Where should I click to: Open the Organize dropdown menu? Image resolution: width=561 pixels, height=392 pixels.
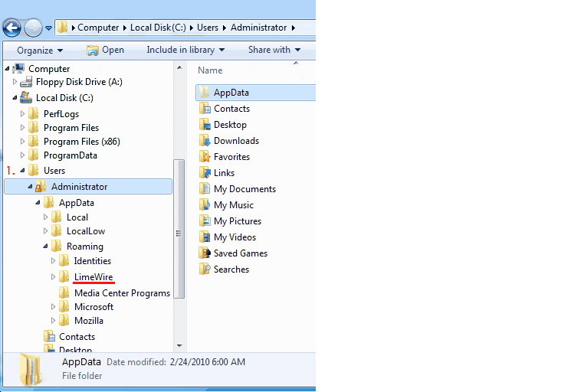coord(40,51)
